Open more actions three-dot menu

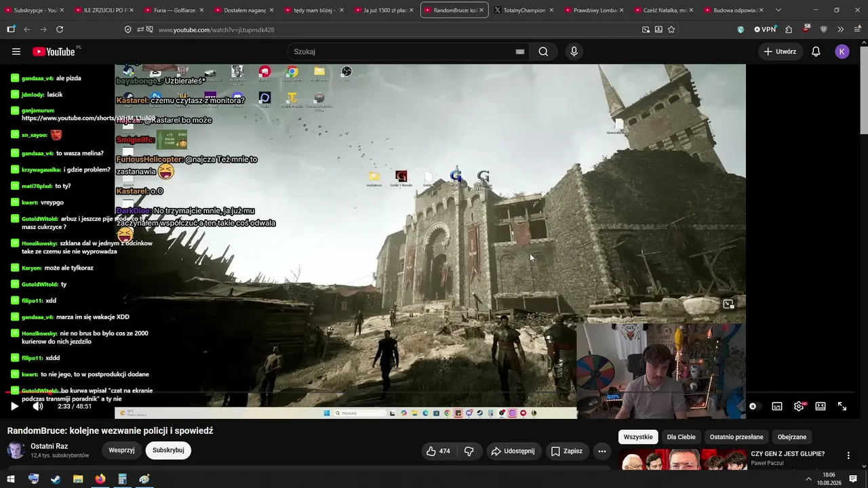tap(601, 451)
